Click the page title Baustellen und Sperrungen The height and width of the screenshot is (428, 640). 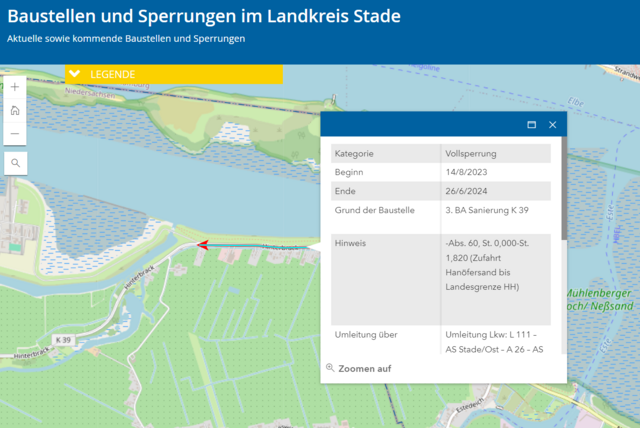(204, 16)
